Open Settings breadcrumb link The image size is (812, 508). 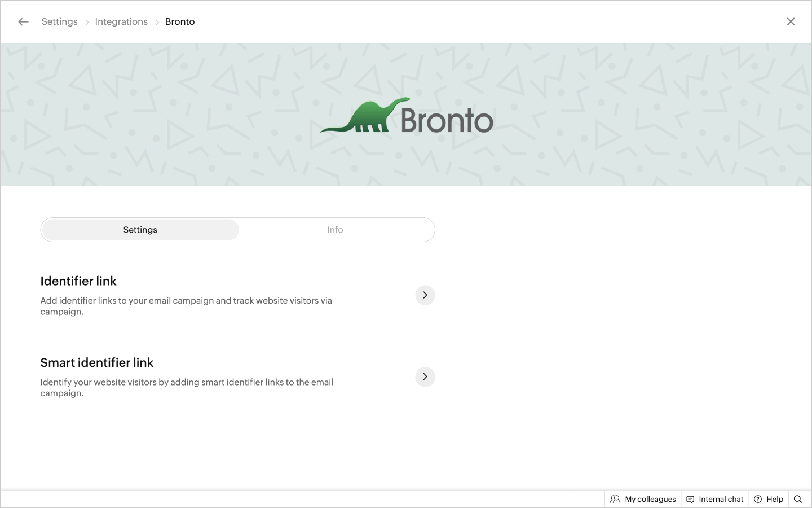pos(59,21)
